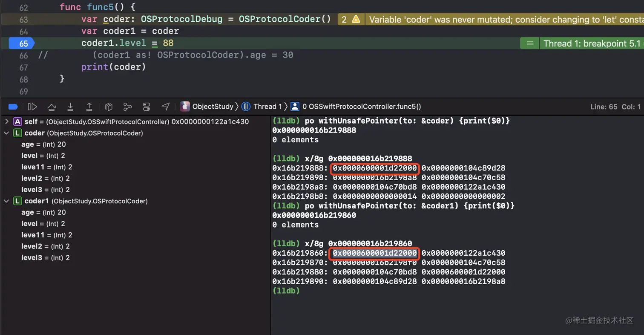Image resolution: width=644 pixels, height=335 pixels.
Task: Click the Step Over button
Action: tap(52, 107)
